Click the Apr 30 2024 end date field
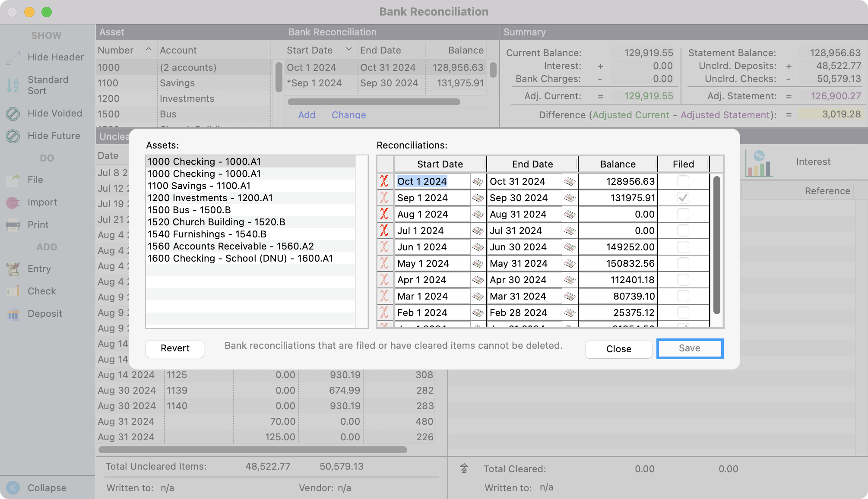Screen dimensions: 868x499 (523, 280)
